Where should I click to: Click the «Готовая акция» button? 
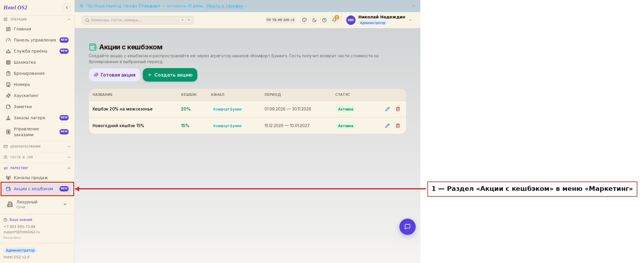pyautogui.click(x=114, y=75)
